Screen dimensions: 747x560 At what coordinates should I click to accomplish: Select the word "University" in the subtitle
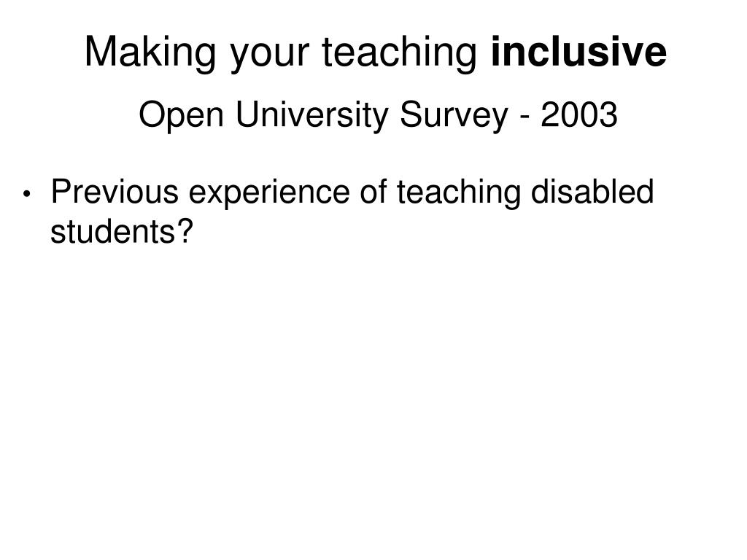(311, 116)
